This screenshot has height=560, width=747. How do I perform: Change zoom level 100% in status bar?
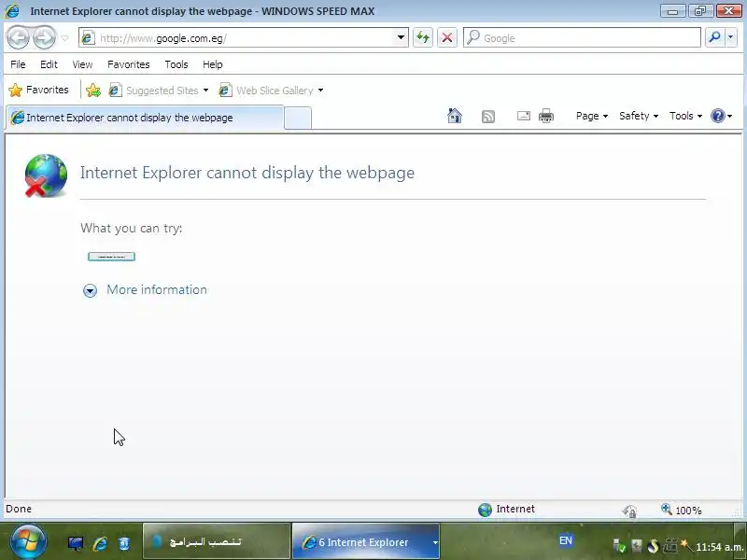click(682, 510)
